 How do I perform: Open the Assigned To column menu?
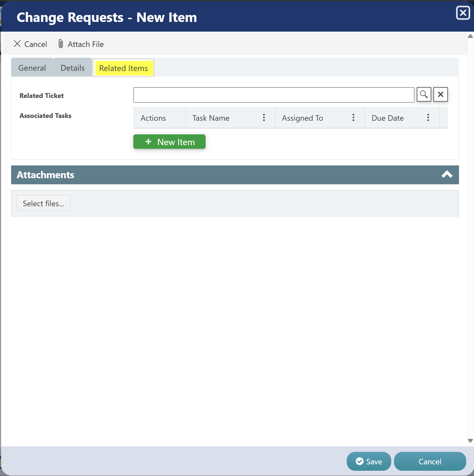[x=353, y=118]
